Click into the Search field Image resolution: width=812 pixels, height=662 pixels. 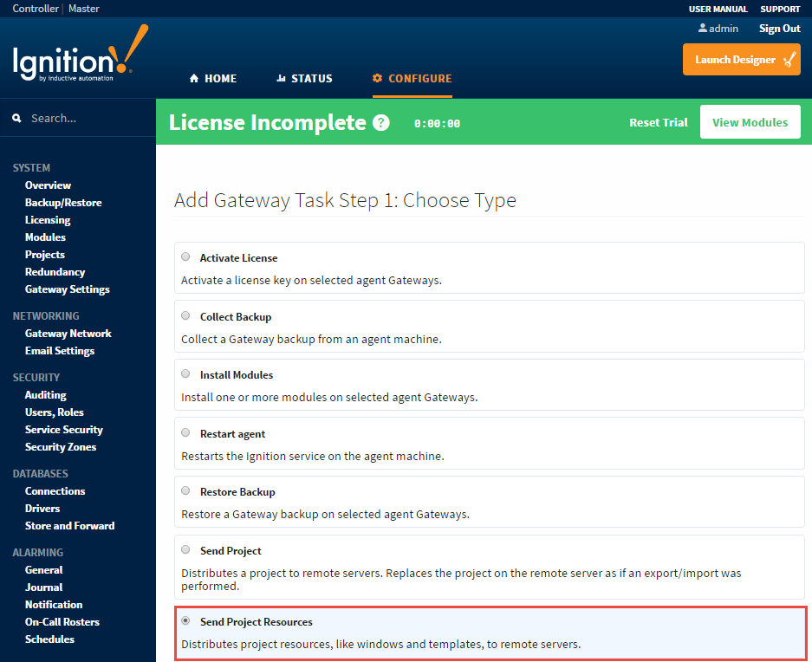pyautogui.click(x=87, y=119)
